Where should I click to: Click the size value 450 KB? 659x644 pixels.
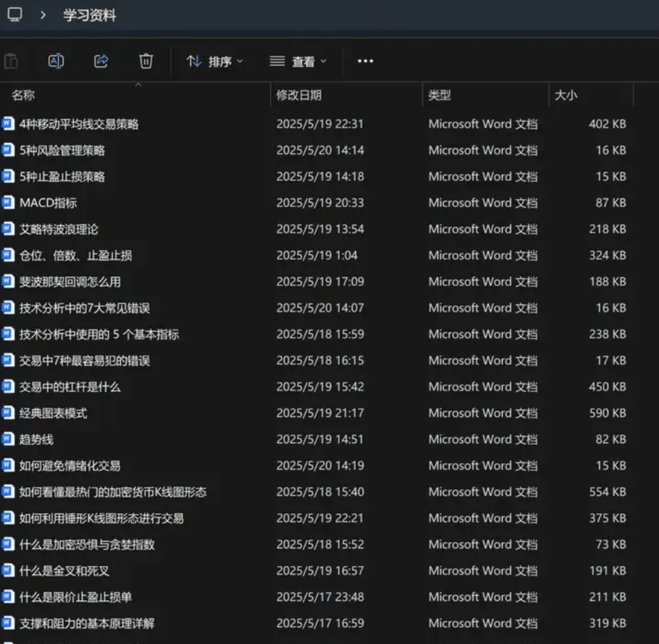coord(607,387)
